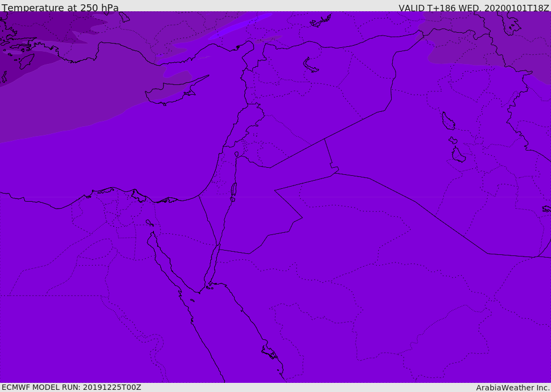
Task: Click the 'ECMWF MODEL RUN: 20191225T00Z' label
Action: (72, 388)
